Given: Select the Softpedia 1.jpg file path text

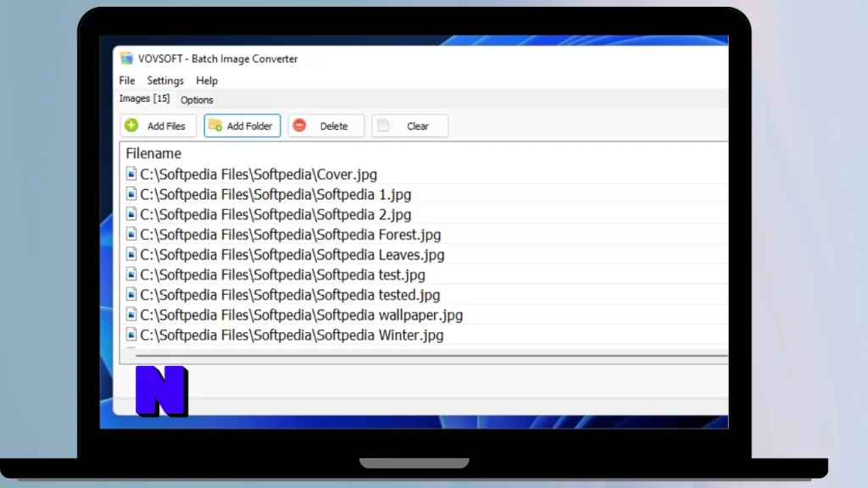Looking at the screenshot, I should point(275,194).
